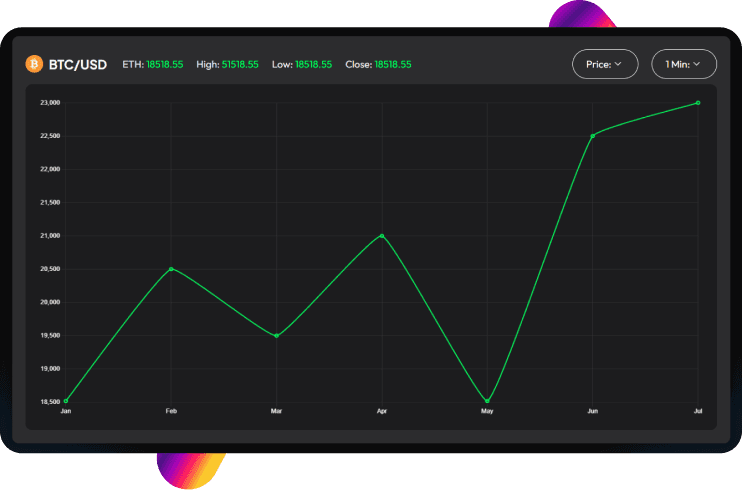Screen dimensions: 742x490
Task: Click the High value 51518.55
Action: (x=240, y=64)
